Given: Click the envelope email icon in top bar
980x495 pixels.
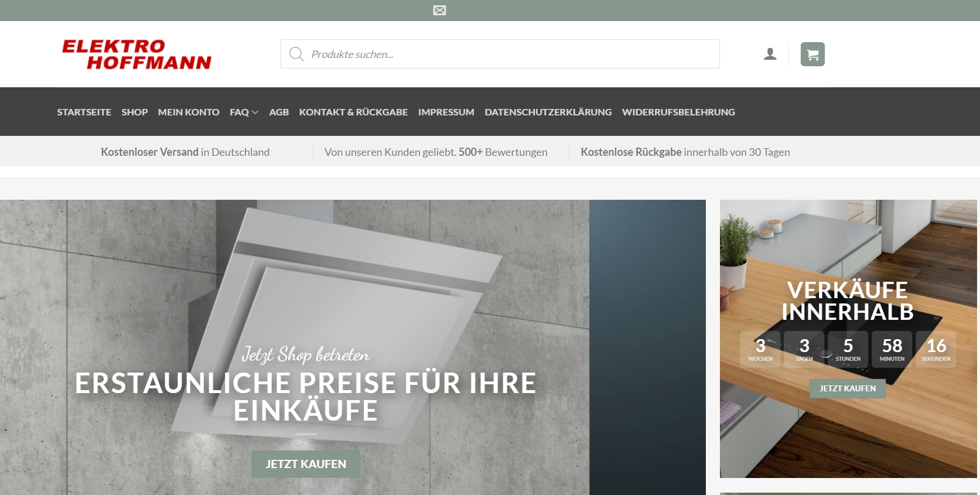Looking at the screenshot, I should (x=439, y=10).
